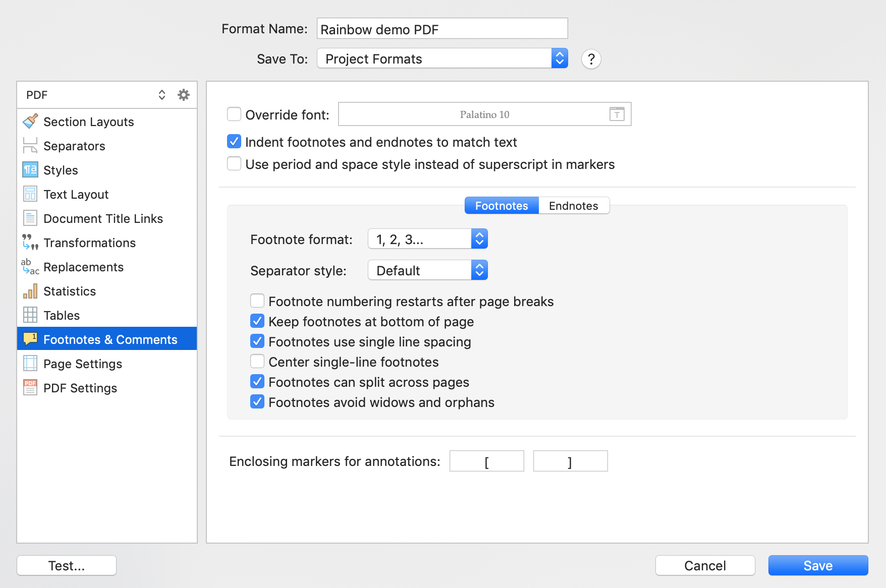Select Text Layout pane
The width and height of the screenshot is (886, 588).
pos(107,194)
